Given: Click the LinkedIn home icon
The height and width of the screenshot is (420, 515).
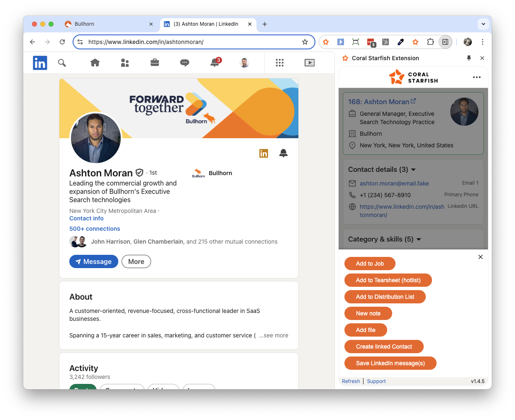Looking at the screenshot, I should (95, 63).
